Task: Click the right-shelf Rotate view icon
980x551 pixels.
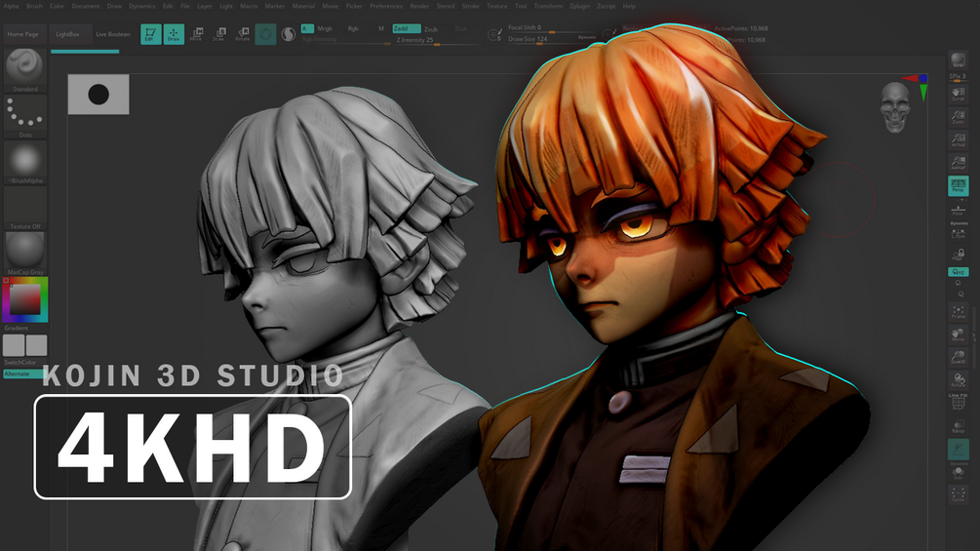Action: [x=959, y=379]
